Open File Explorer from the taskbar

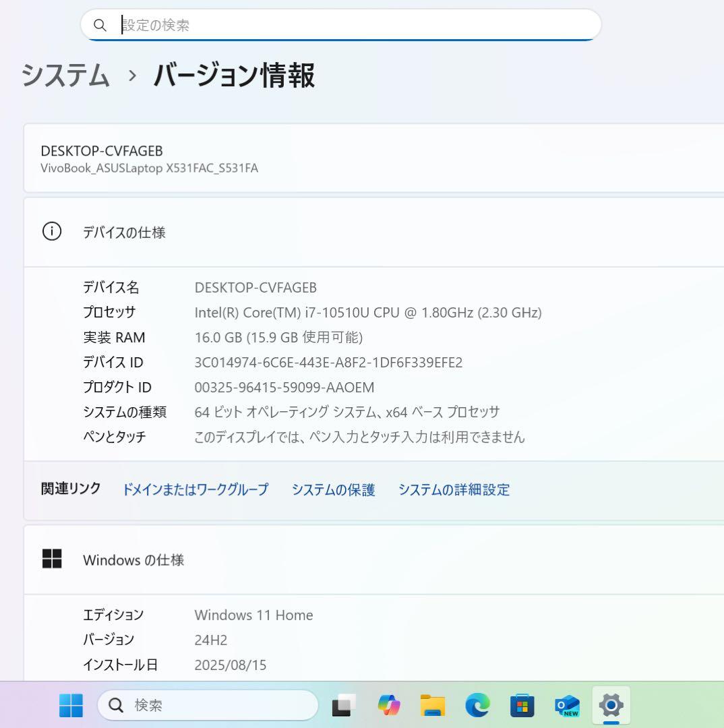(433, 705)
